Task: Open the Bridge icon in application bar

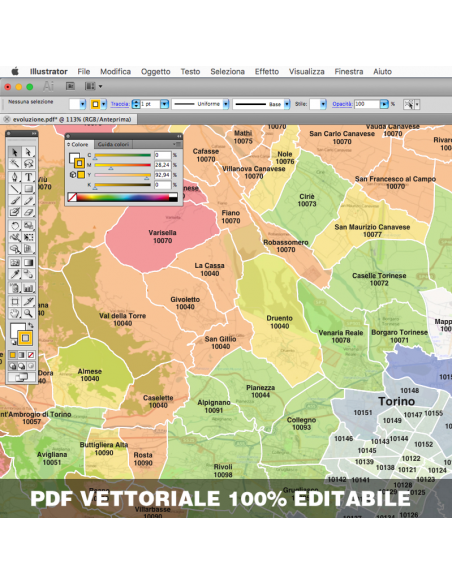Action: [x=70, y=86]
